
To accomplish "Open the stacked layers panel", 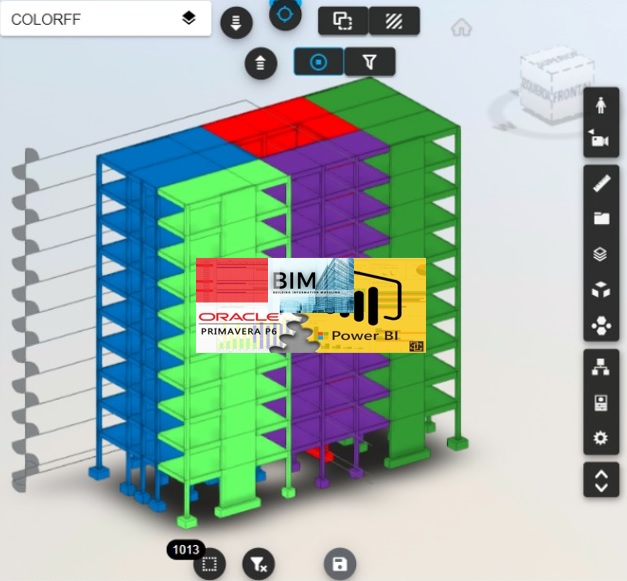I will point(600,254).
